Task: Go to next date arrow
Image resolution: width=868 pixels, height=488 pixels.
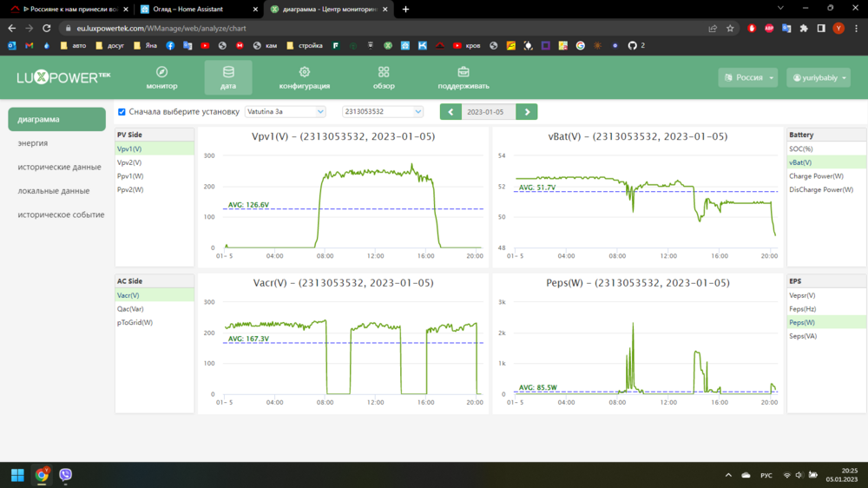Action: click(x=526, y=112)
